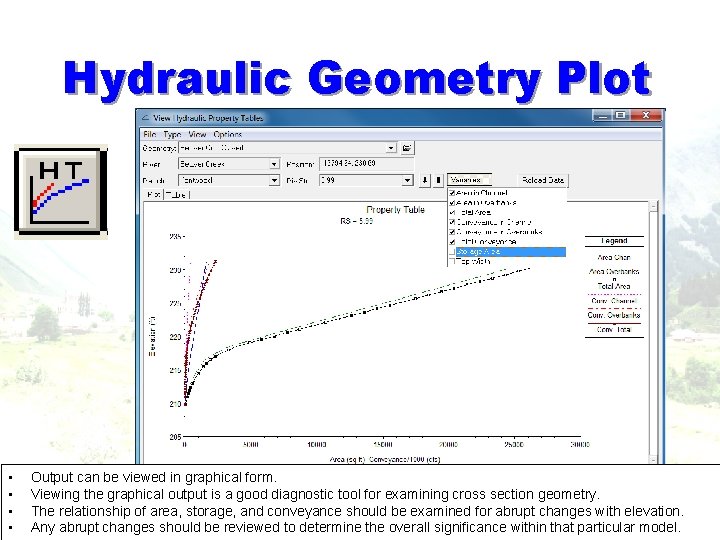Screen dimensions: 720x540
Task: Open the View menu
Action: [x=197, y=134]
